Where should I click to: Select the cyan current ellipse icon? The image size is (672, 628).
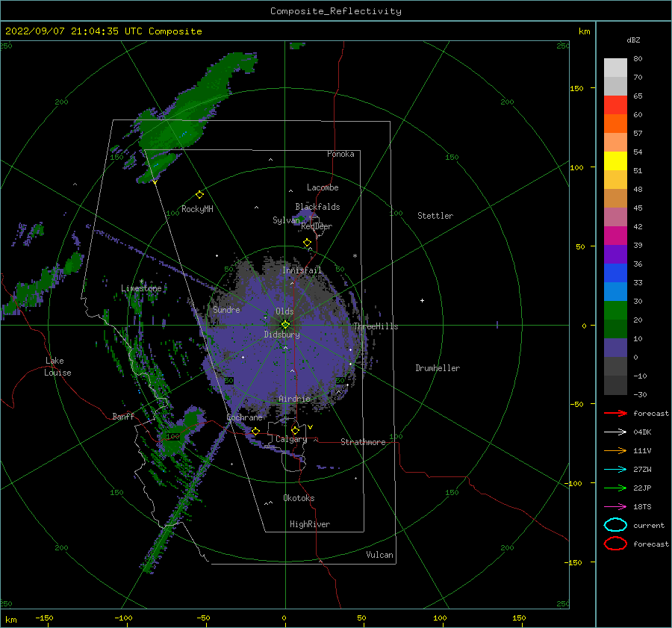(615, 525)
